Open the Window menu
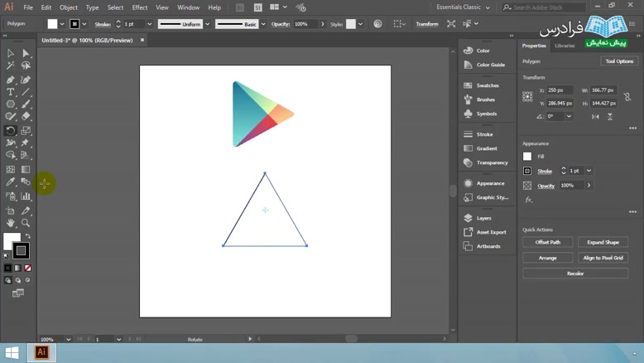Viewport: 644px width, 363px height. [x=188, y=7]
